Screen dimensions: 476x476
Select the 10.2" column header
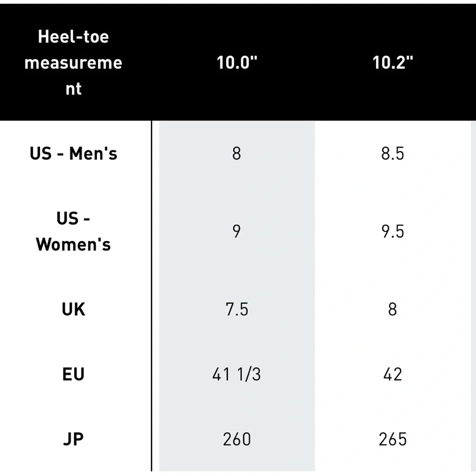point(393,63)
